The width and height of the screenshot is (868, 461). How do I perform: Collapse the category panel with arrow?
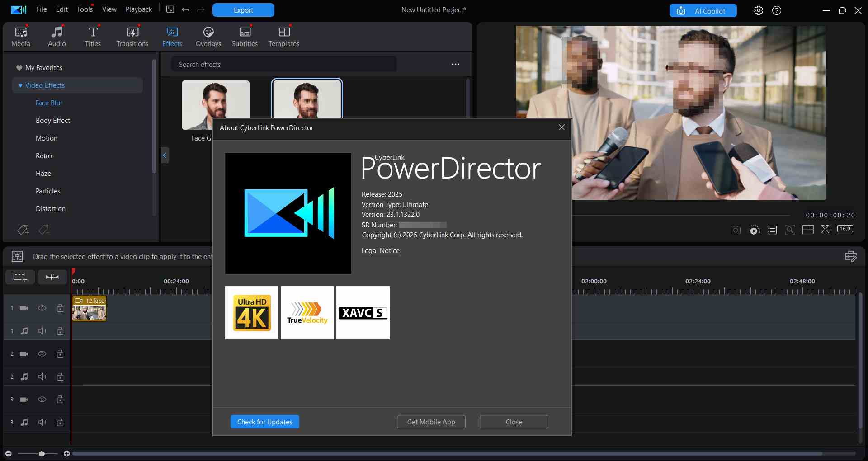pyautogui.click(x=165, y=155)
